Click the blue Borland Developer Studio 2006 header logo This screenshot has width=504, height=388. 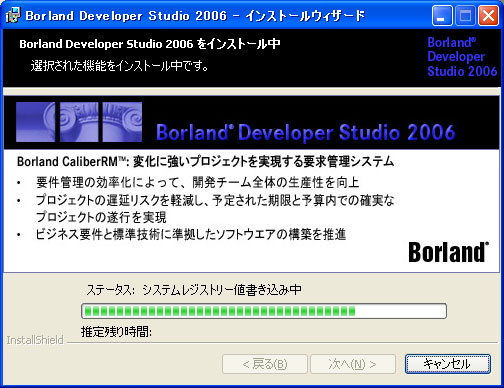462,57
